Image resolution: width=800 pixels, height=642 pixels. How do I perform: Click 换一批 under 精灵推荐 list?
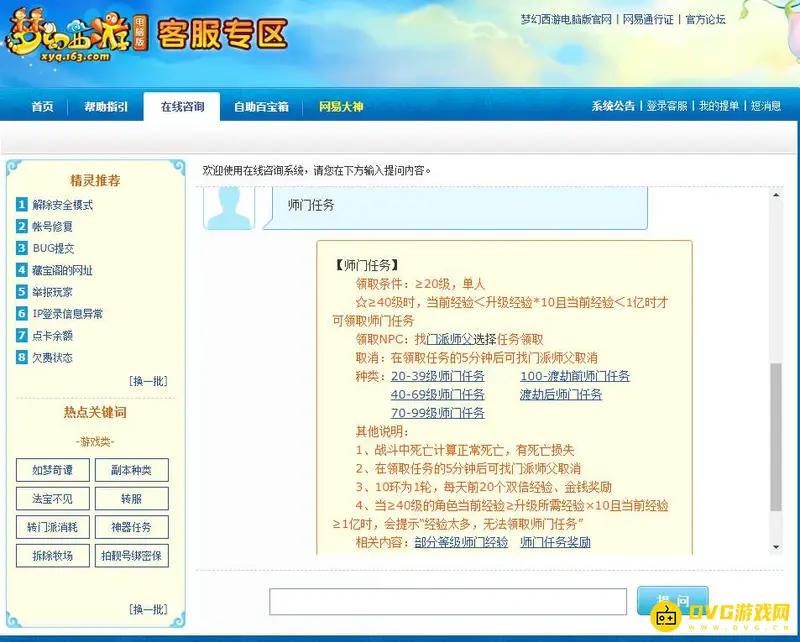pos(148,381)
